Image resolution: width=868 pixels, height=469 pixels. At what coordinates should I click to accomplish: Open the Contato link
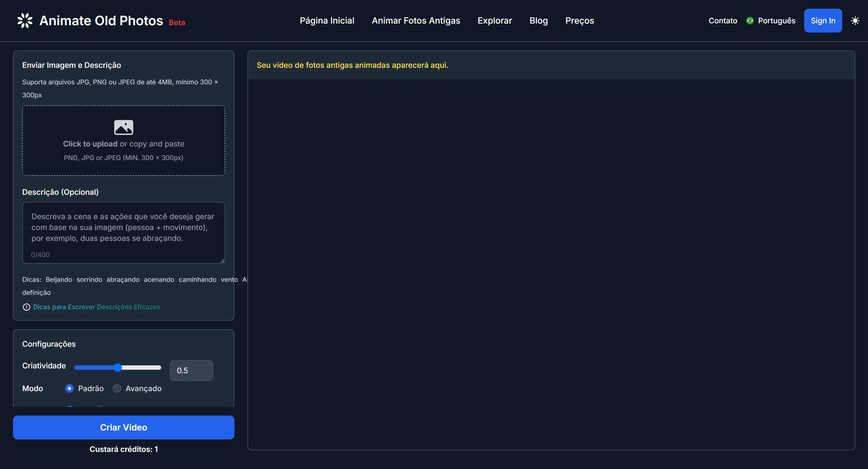coord(723,21)
